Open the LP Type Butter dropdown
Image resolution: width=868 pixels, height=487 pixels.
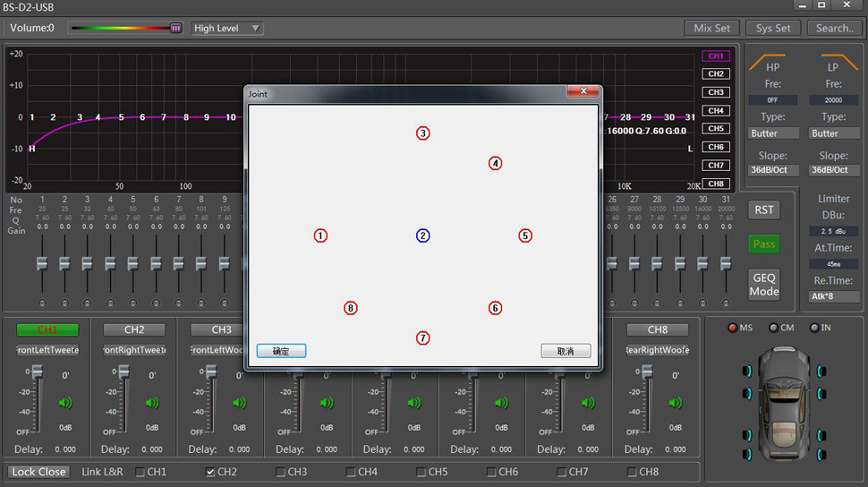pos(834,133)
